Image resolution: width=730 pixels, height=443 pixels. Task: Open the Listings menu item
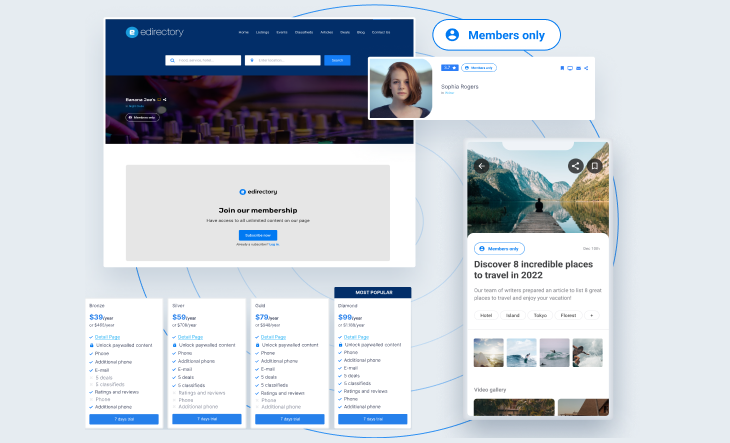[263, 33]
